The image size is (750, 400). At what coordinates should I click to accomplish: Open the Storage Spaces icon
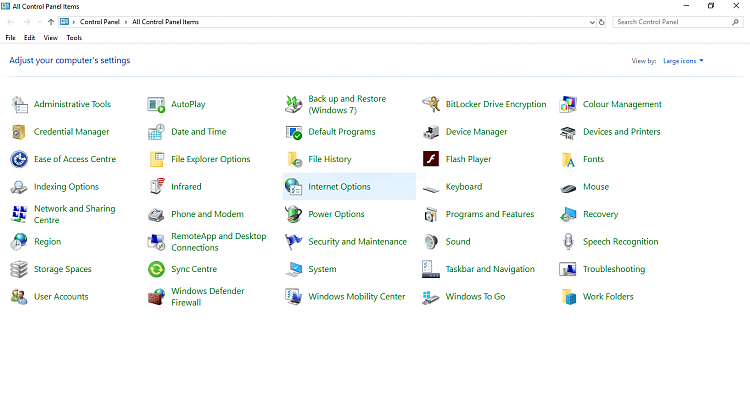pyautogui.click(x=19, y=269)
